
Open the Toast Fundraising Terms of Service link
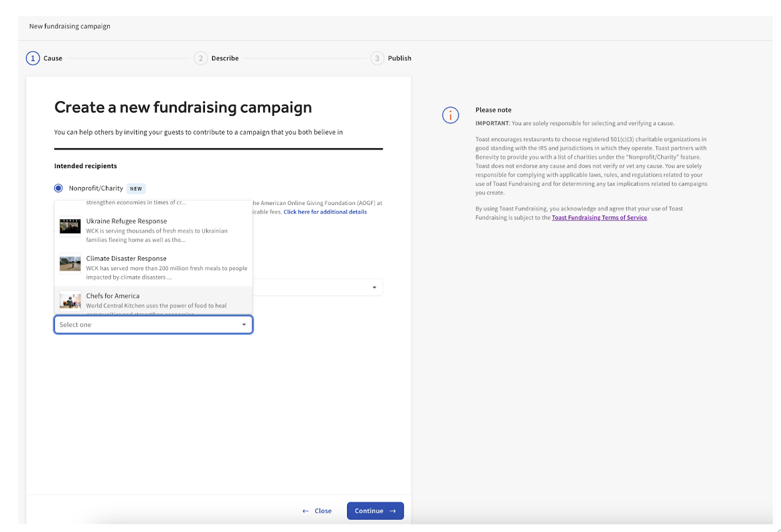pyautogui.click(x=599, y=218)
